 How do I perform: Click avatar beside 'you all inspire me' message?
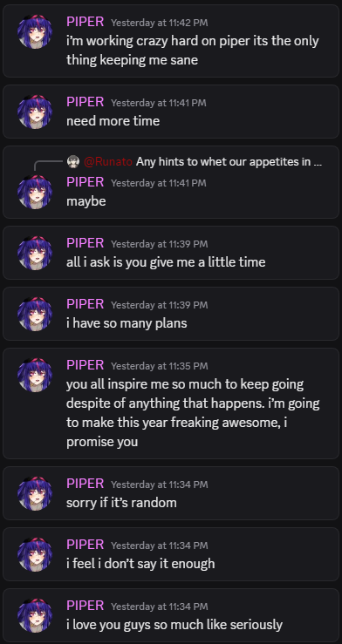point(35,374)
